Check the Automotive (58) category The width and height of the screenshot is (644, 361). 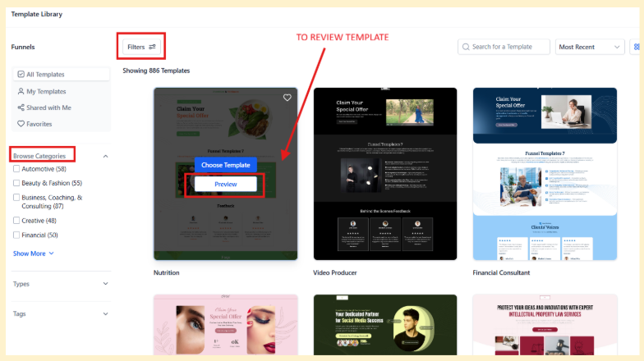16,169
